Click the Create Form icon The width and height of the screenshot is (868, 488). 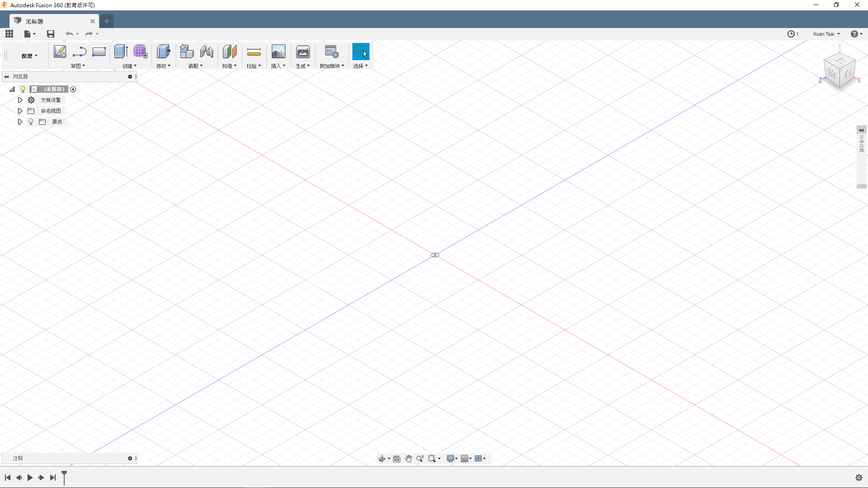click(x=140, y=52)
